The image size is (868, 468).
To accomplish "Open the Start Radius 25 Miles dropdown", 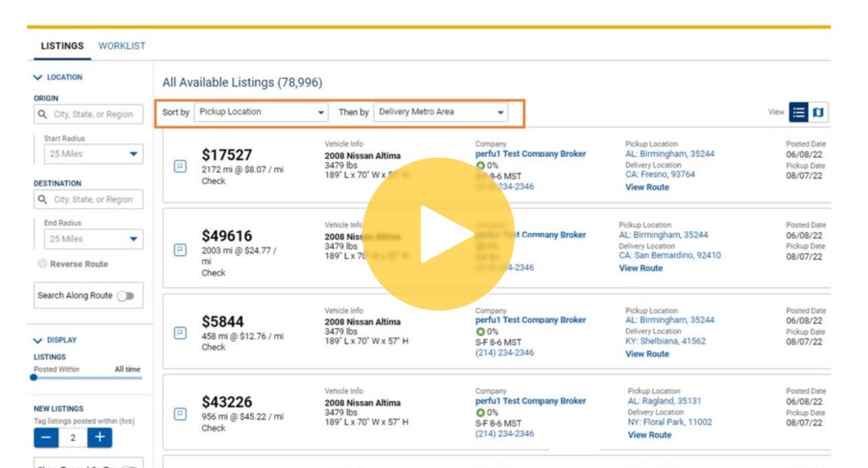I will point(93,154).
